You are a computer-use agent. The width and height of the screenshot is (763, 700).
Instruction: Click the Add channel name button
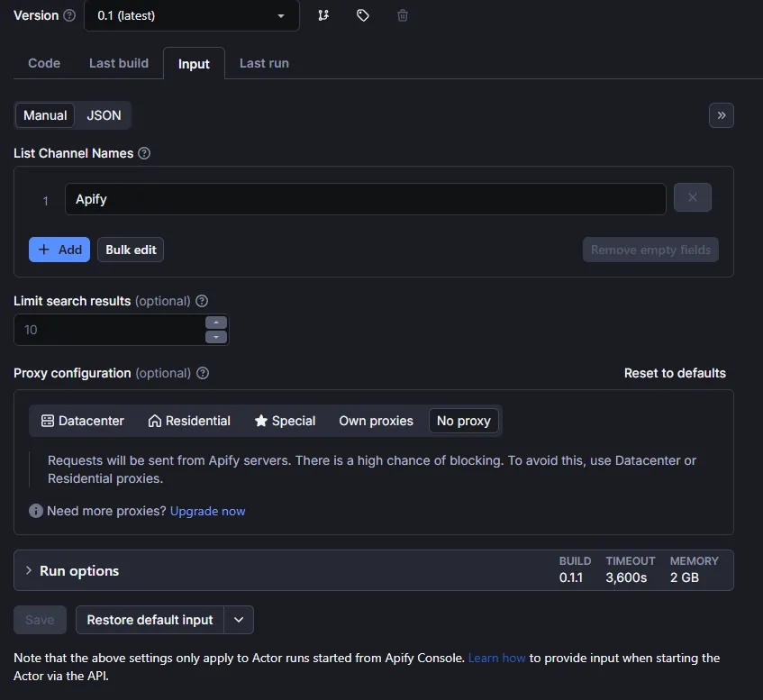pyautogui.click(x=59, y=250)
